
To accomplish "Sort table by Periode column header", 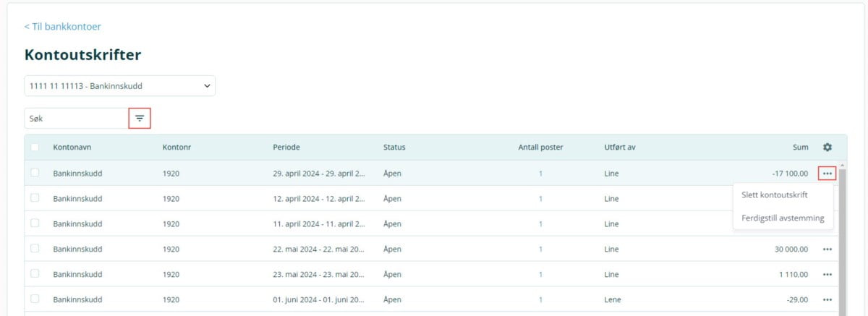I will coord(286,148).
